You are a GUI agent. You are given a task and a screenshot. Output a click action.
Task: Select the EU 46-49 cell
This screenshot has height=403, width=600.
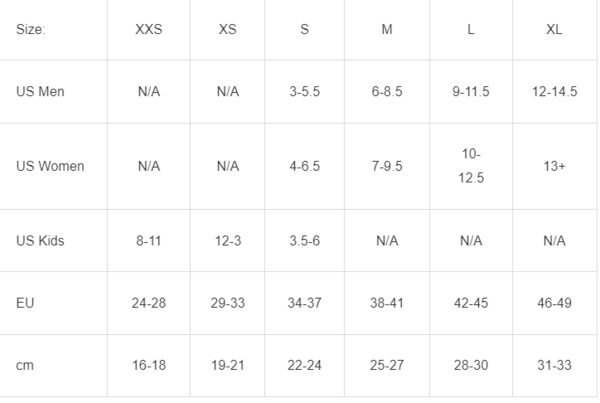tap(554, 303)
